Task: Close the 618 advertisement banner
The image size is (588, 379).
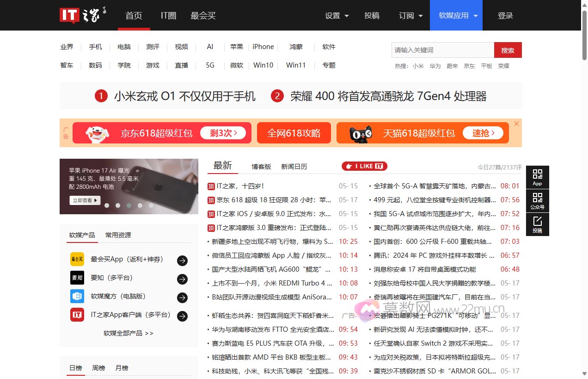Action: [x=516, y=124]
